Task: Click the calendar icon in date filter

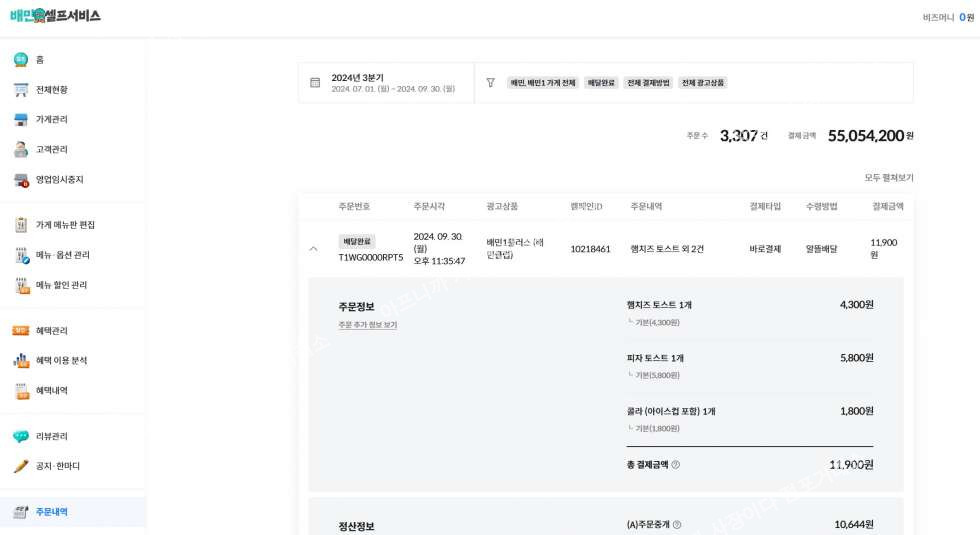Action: [315, 83]
